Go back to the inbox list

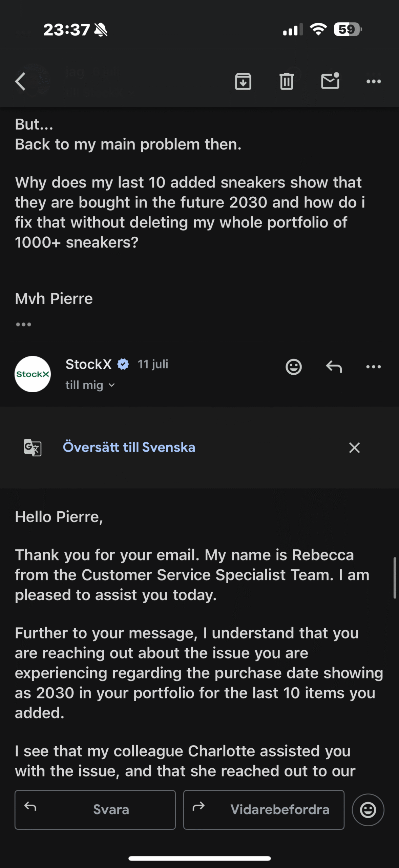(x=20, y=81)
